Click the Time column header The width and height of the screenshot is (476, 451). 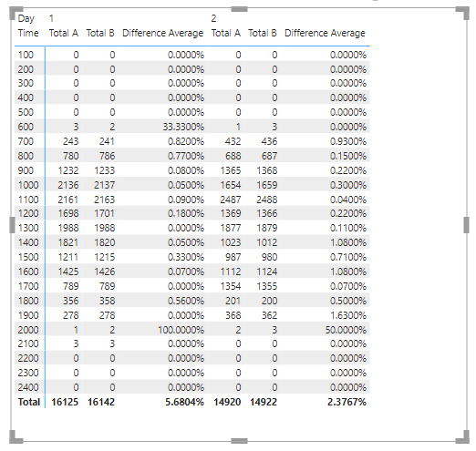pyautogui.click(x=28, y=33)
